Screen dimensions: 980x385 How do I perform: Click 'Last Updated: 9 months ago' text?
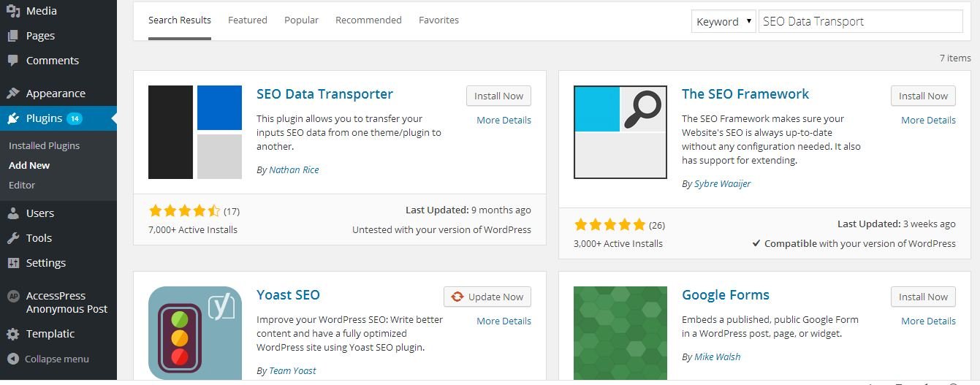pos(468,210)
